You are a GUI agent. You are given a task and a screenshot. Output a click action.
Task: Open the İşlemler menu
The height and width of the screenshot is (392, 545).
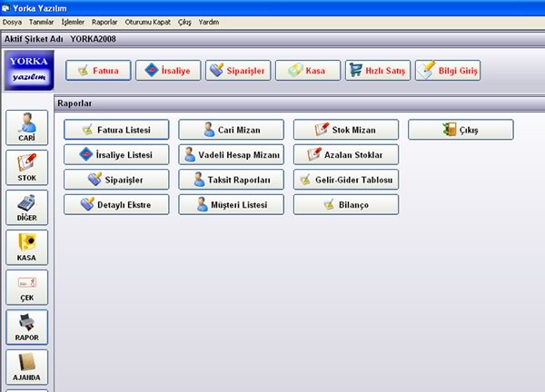[73, 22]
